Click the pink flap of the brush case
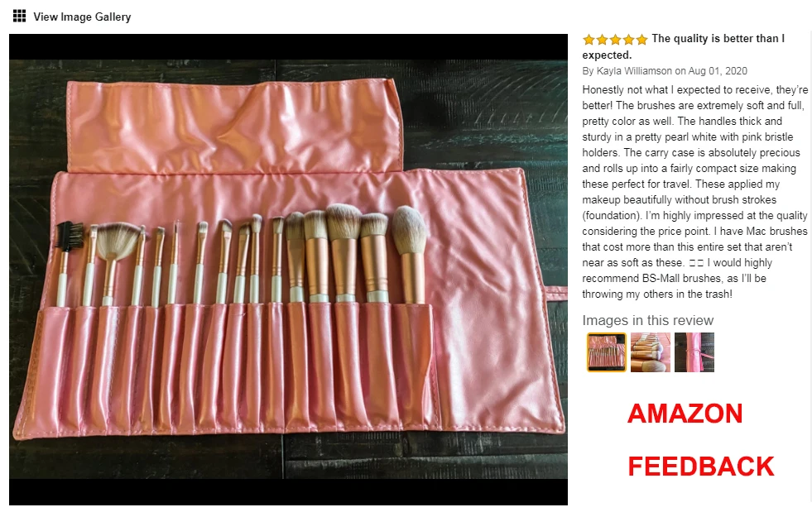The width and height of the screenshot is (812, 512). coord(236,125)
